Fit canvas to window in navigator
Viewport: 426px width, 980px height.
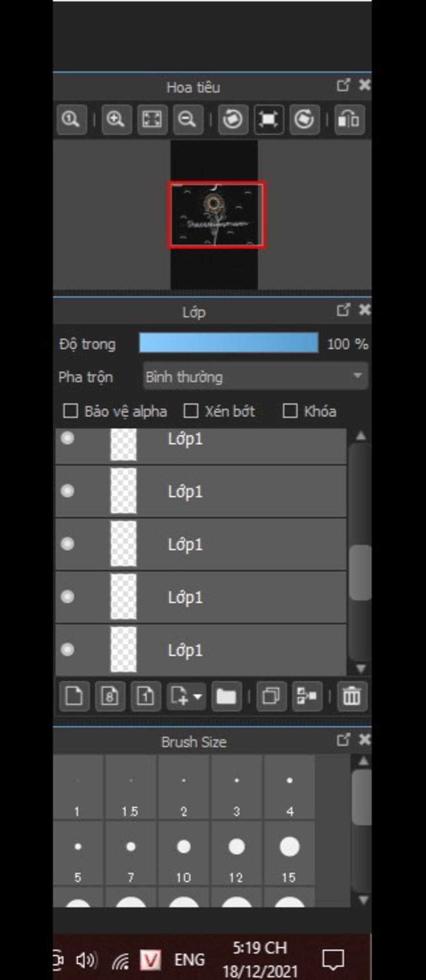click(x=152, y=120)
